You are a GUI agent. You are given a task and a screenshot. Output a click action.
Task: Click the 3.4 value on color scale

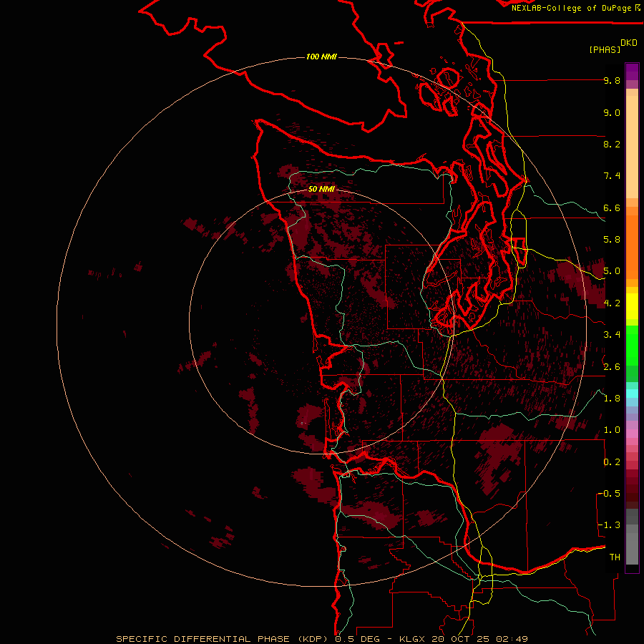pos(612,335)
